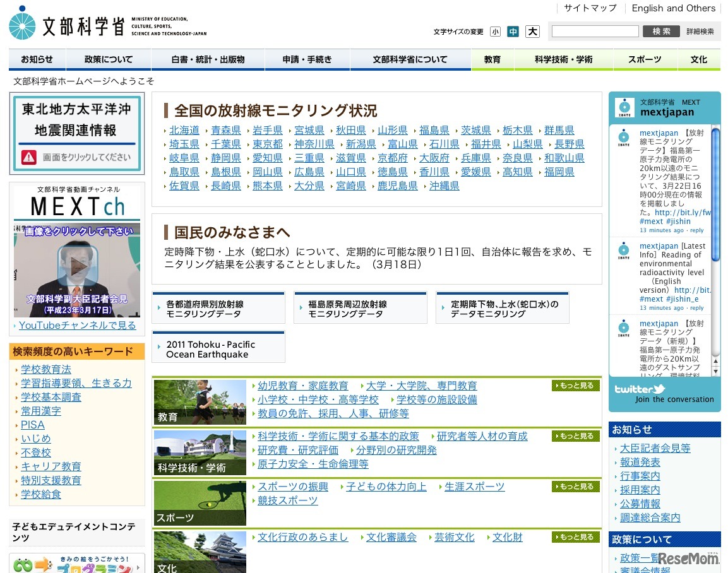
Task: Set text size to large (大)
Action: [532, 32]
